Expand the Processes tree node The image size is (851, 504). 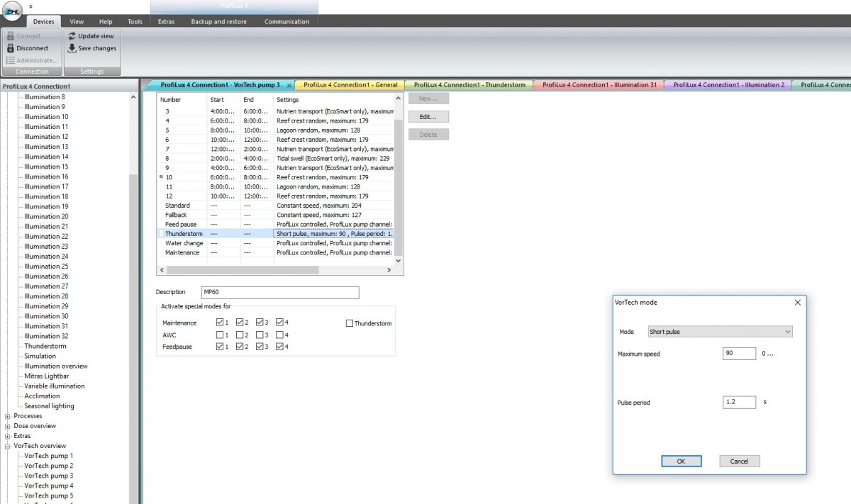(8, 416)
